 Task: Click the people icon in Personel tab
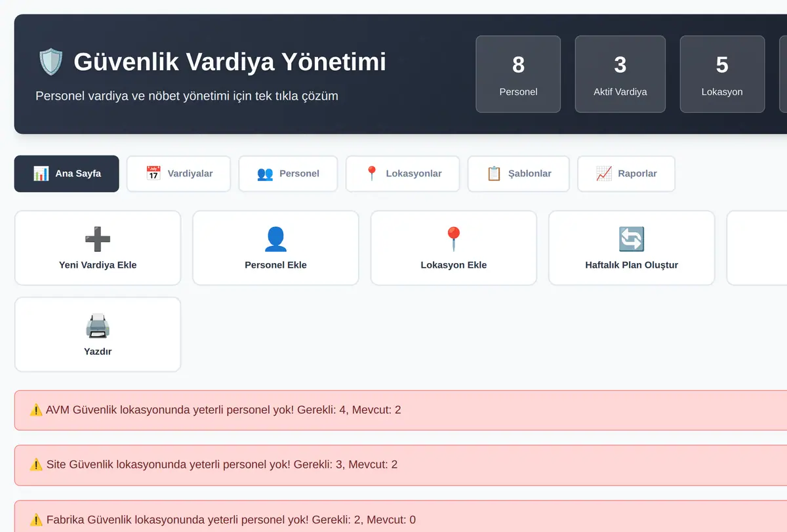pyautogui.click(x=265, y=174)
